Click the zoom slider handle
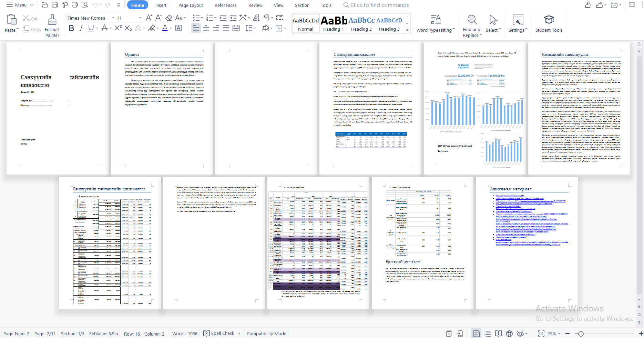The width and height of the screenshot is (644, 338). [x=581, y=334]
